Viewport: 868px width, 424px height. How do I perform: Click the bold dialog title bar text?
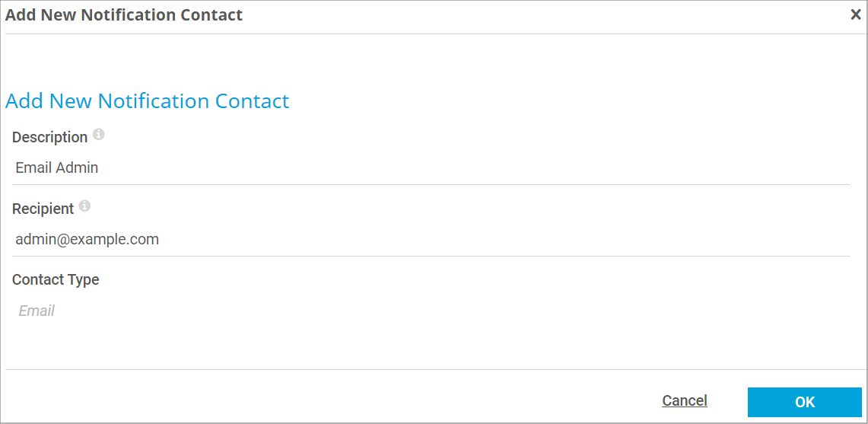pos(124,15)
